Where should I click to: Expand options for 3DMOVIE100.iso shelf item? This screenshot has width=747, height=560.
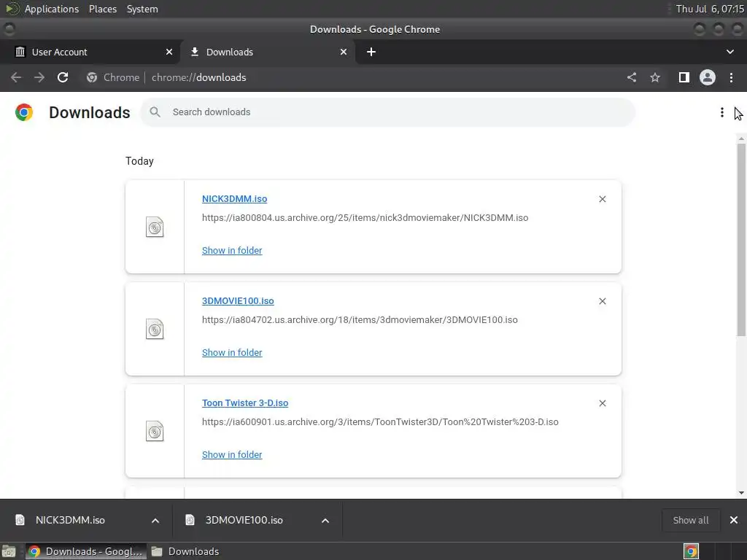(325, 521)
